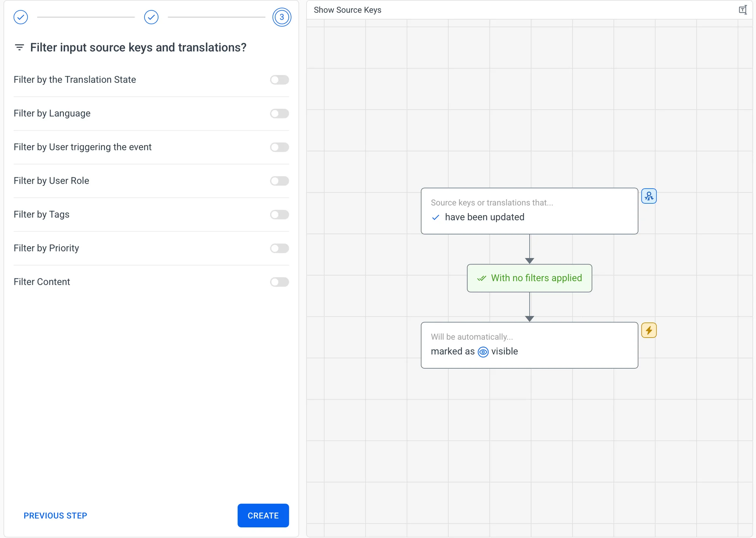Click the 'With no filters applied' node
Screen dimensions: 756x538
(x=529, y=278)
